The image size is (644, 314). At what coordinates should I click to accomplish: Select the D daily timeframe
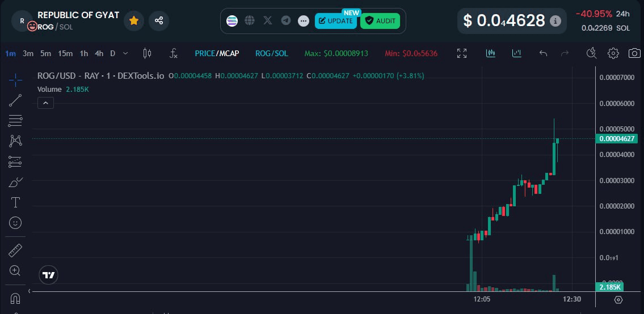[112, 53]
